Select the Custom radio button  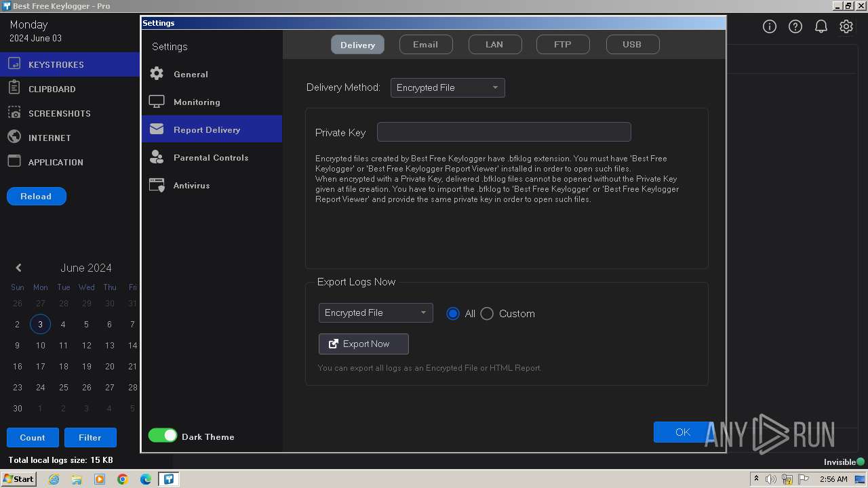tap(487, 313)
